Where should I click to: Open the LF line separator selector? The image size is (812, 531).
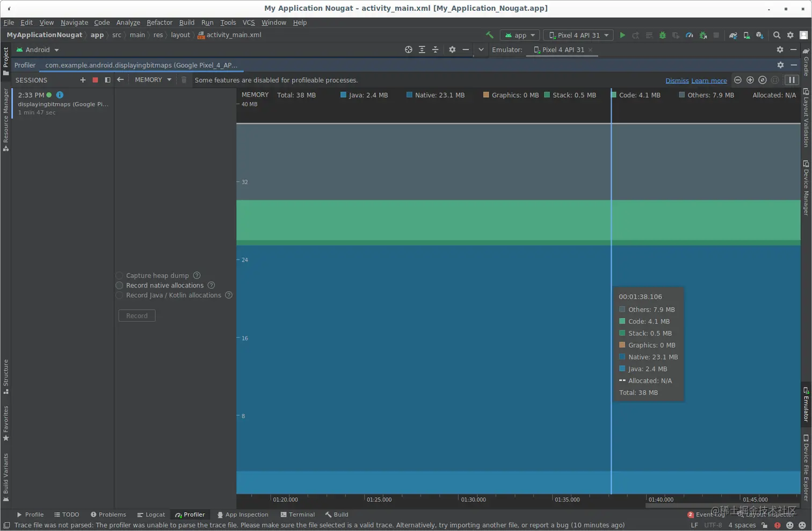[694, 525]
